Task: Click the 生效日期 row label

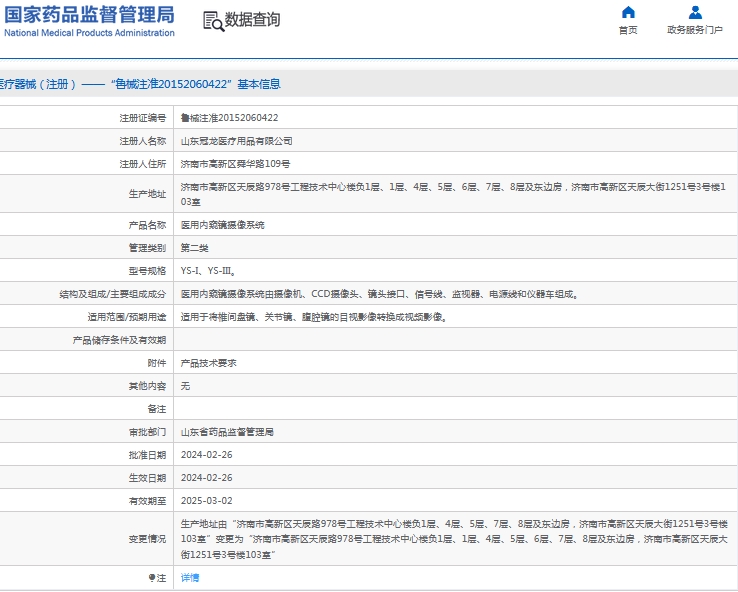Action: [x=147, y=478]
